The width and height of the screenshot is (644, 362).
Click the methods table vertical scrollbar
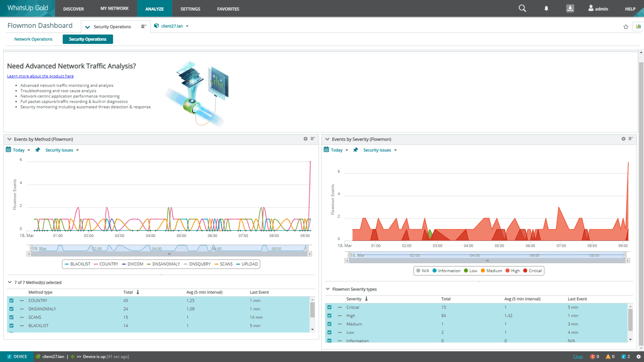click(312, 314)
